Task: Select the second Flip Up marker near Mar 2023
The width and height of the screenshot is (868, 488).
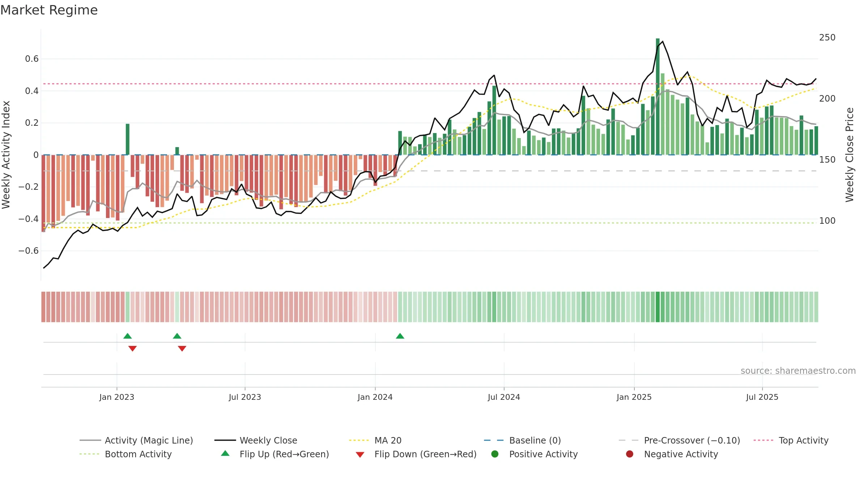Action: click(x=177, y=336)
